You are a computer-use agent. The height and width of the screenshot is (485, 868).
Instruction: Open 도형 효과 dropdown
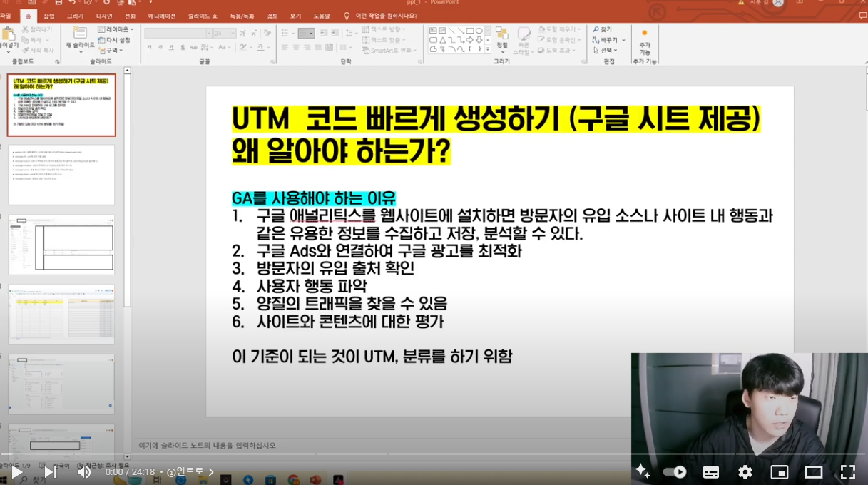[x=557, y=51]
